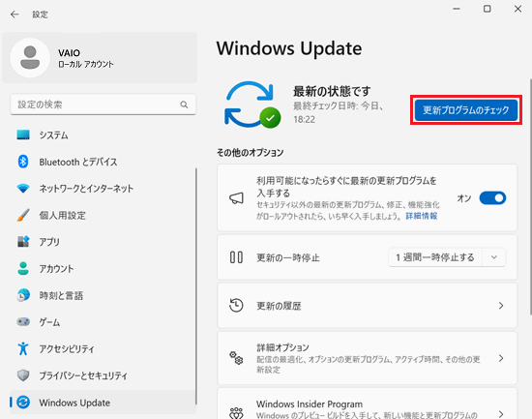This screenshot has width=532, height=419.
Task: Open the VAIO ローカル アカウント profile
Action: click(x=100, y=58)
